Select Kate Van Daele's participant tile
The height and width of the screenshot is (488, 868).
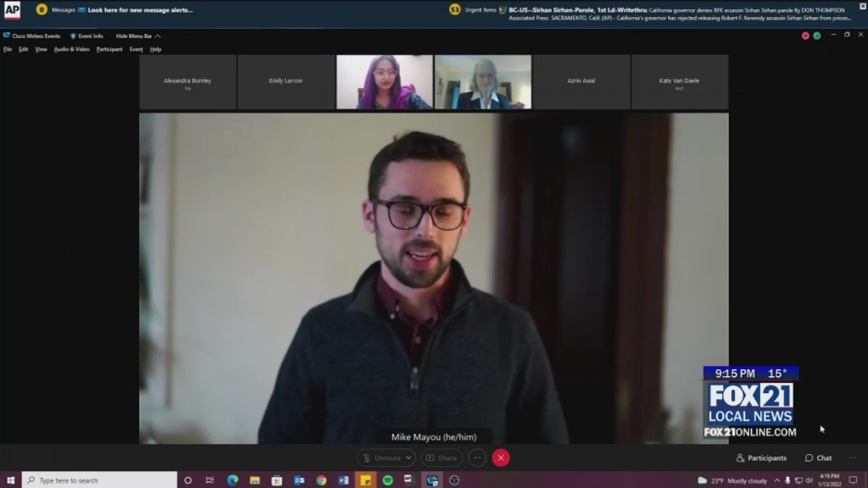679,82
